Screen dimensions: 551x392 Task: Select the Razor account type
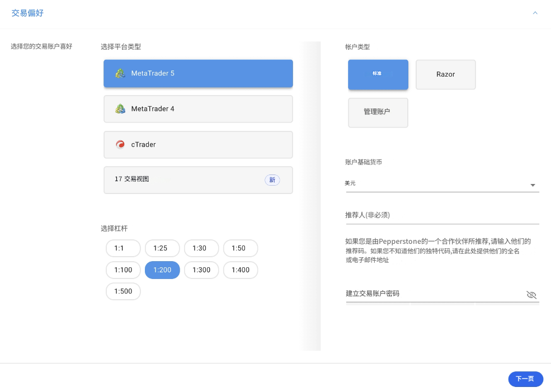point(446,74)
